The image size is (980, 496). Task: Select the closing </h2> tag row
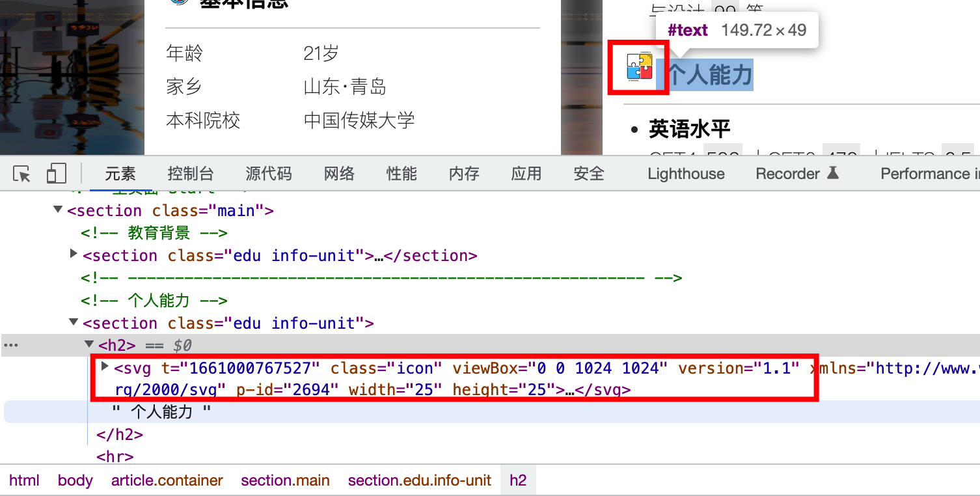pos(120,434)
